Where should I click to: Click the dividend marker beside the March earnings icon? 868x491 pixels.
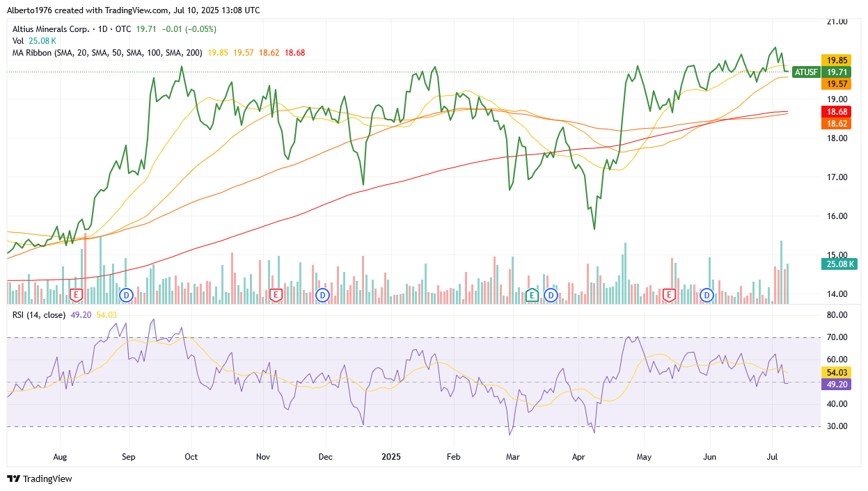click(x=550, y=295)
